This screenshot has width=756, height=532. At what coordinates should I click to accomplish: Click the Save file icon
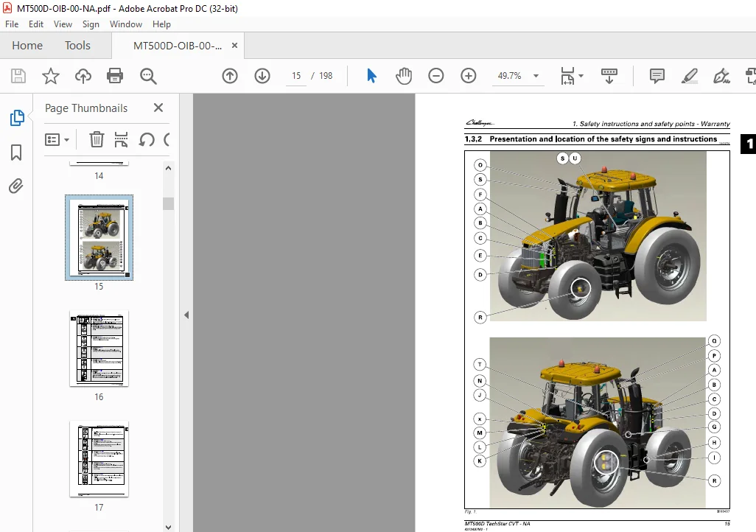click(x=18, y=76)
